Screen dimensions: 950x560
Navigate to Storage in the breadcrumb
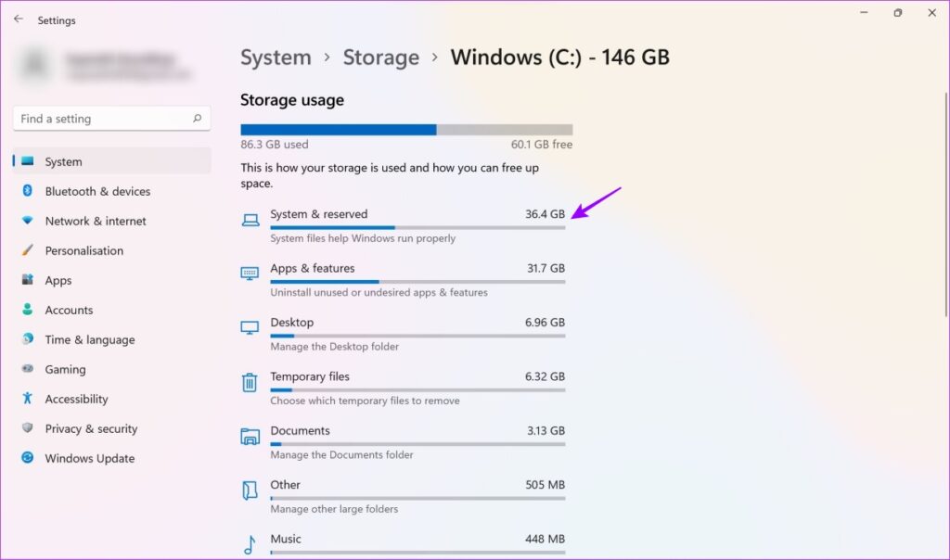381,57
